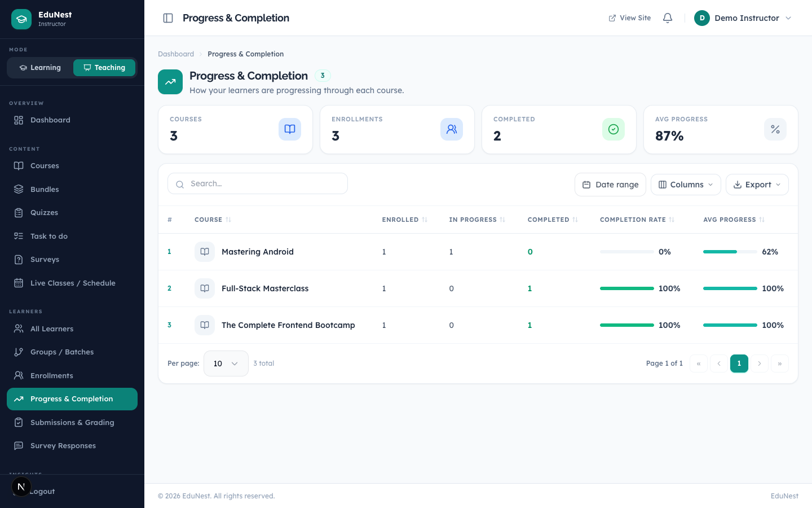Open Quizzes in the sidebar
The height and width of the screenshot is (508, 812).
click(72, 213)
